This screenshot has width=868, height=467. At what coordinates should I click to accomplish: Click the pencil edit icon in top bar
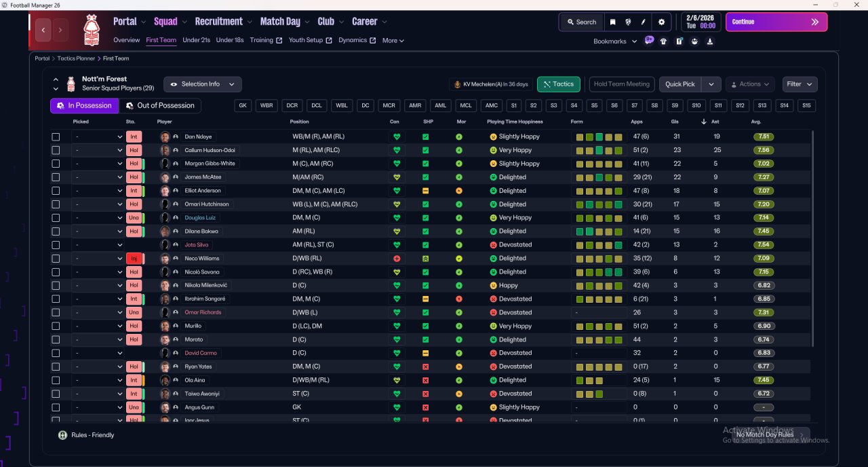point(643,22)
